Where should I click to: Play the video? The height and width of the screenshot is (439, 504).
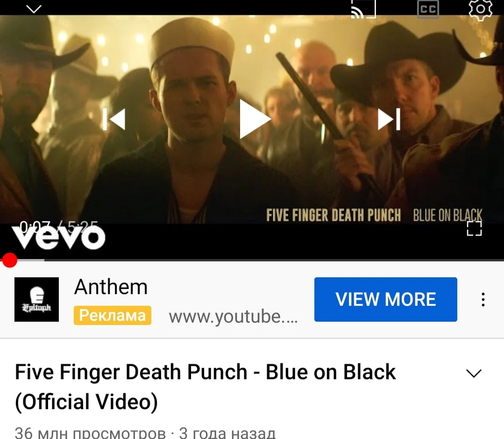coord(255,119)
